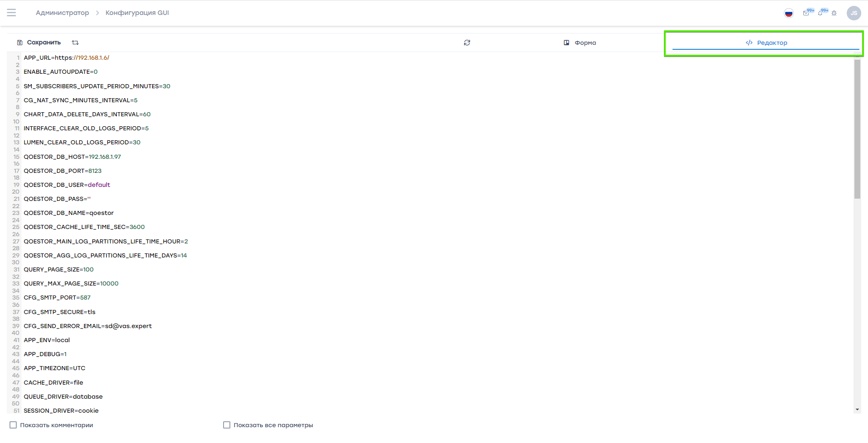Click the QOESTOR_DB_HOST line in editor

[x=72, y=157]
